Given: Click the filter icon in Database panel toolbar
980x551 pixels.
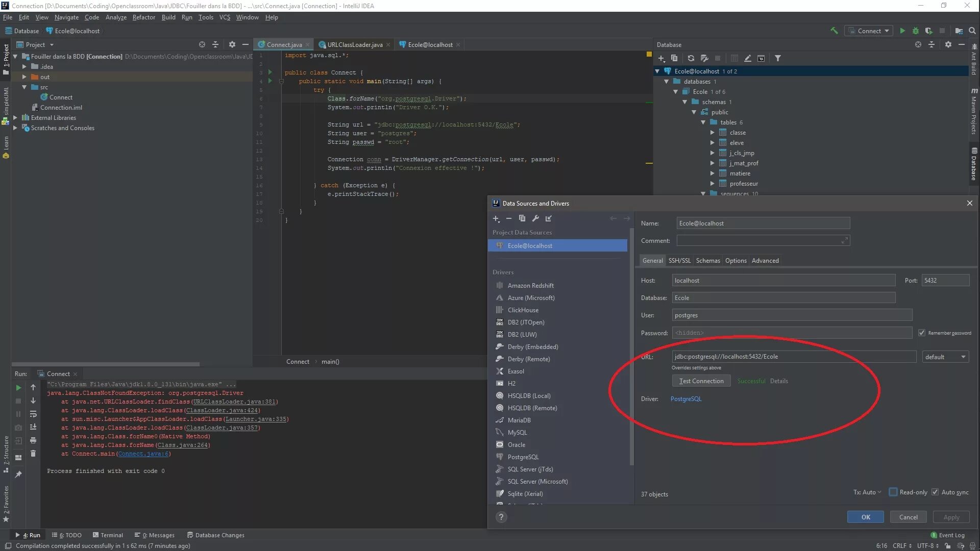Looking at the screenshot, I should click(777, 58).
